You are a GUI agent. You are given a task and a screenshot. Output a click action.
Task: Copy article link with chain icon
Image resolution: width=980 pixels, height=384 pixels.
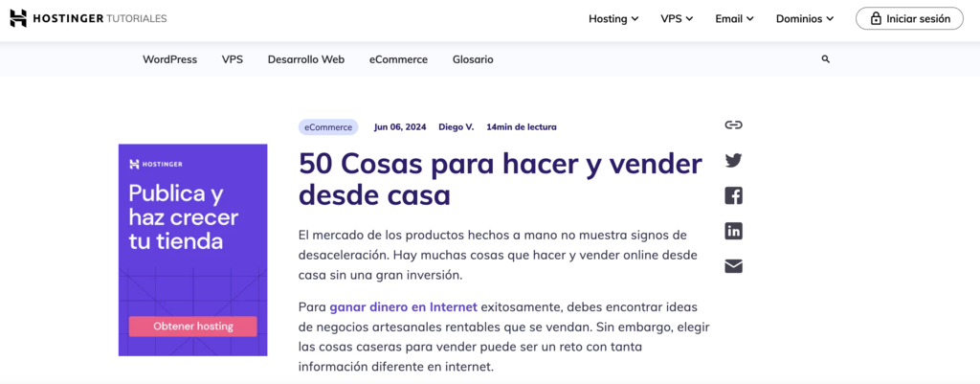(733, 125)
